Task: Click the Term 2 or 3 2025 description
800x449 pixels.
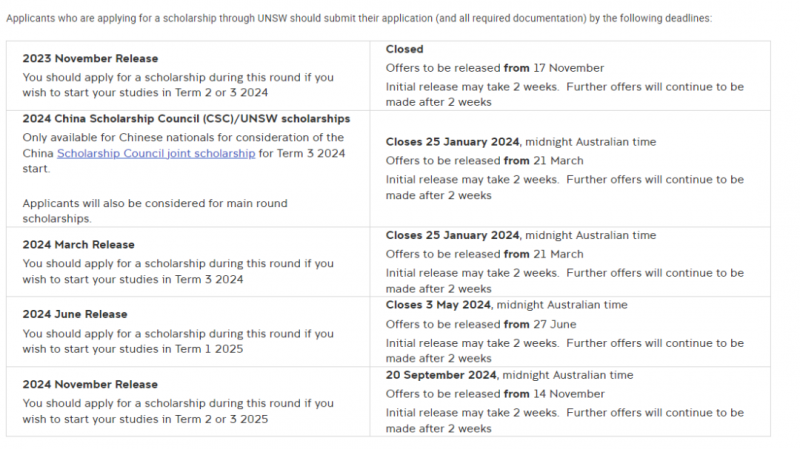Action: pyautogui.click(x=178, y=411)
